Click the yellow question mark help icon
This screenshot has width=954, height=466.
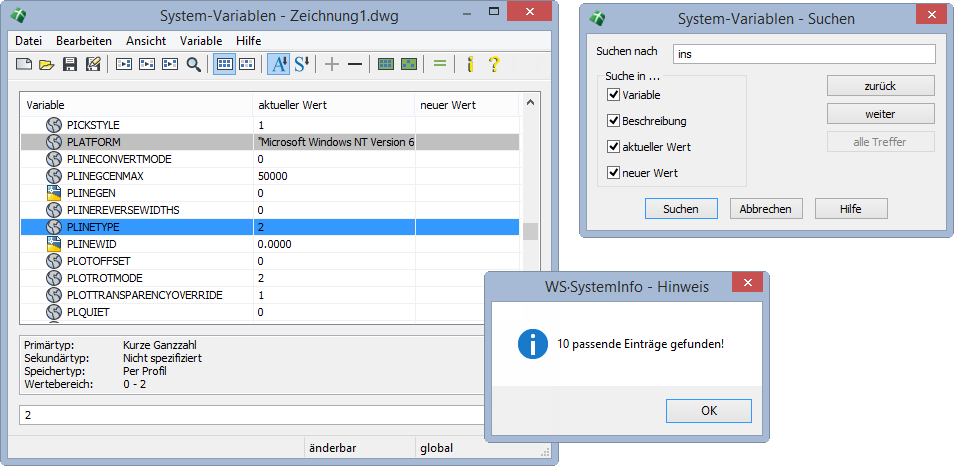click(x=493, y=65)
